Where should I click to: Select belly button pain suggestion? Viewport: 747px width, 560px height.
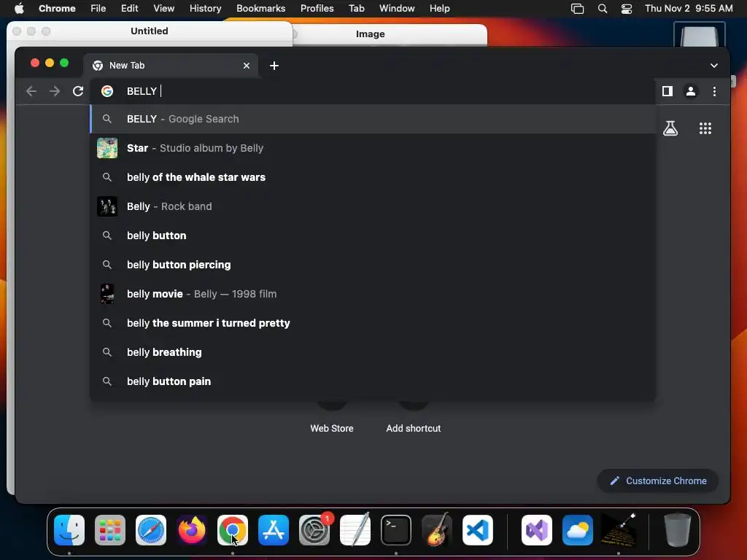coord(373,381)
